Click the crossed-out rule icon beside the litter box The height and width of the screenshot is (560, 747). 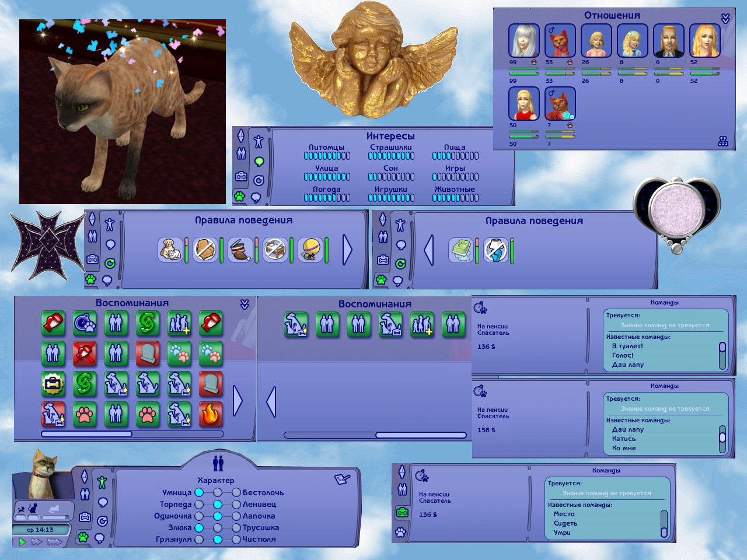pos(496,250)
